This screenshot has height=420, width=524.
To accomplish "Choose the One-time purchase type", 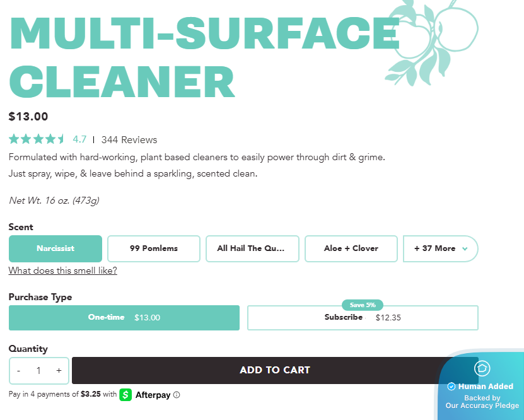I will pos(124,318).
